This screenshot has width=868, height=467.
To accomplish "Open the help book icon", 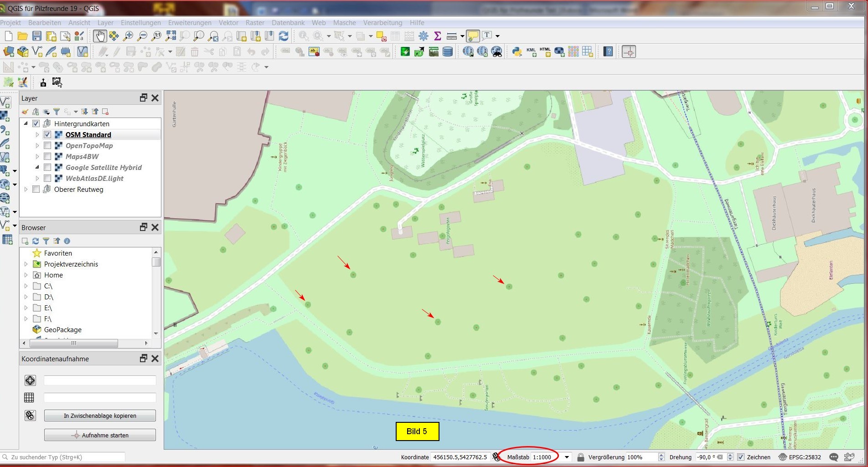I will (608, 52).
